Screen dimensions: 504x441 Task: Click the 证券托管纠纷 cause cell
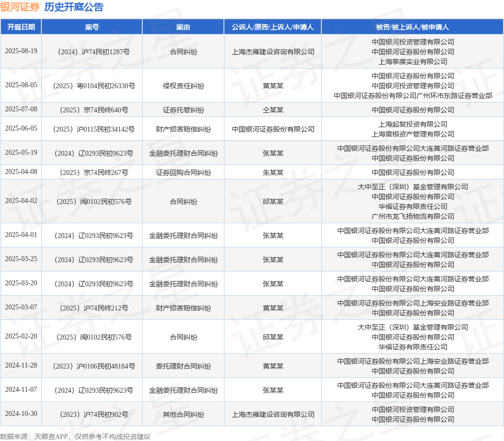pos(183,110)
